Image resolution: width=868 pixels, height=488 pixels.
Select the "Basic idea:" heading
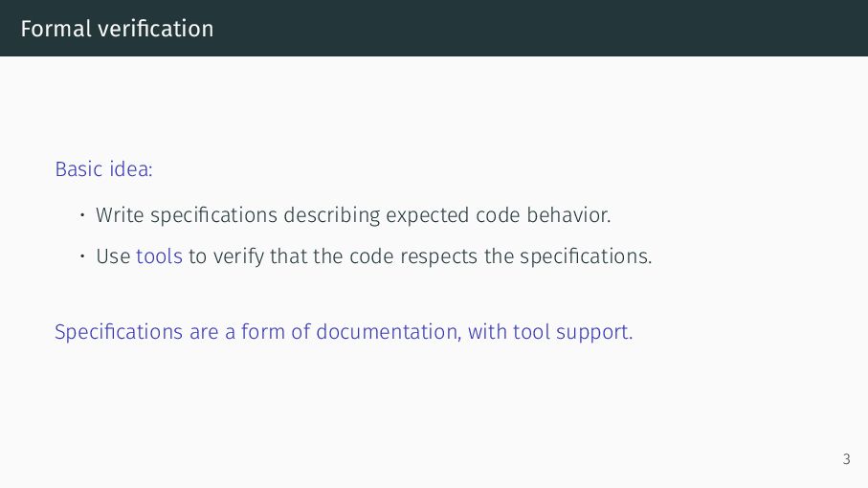103,168
